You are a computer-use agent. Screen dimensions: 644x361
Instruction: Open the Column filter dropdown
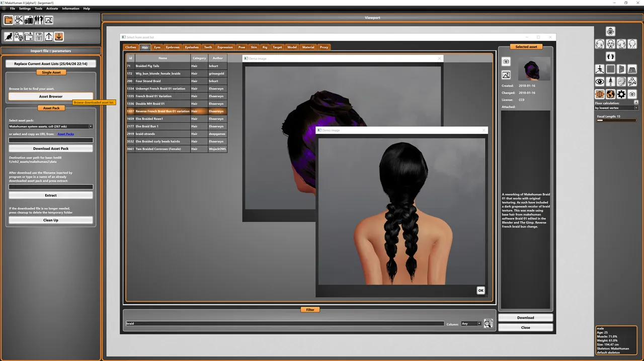coord(471,324)
